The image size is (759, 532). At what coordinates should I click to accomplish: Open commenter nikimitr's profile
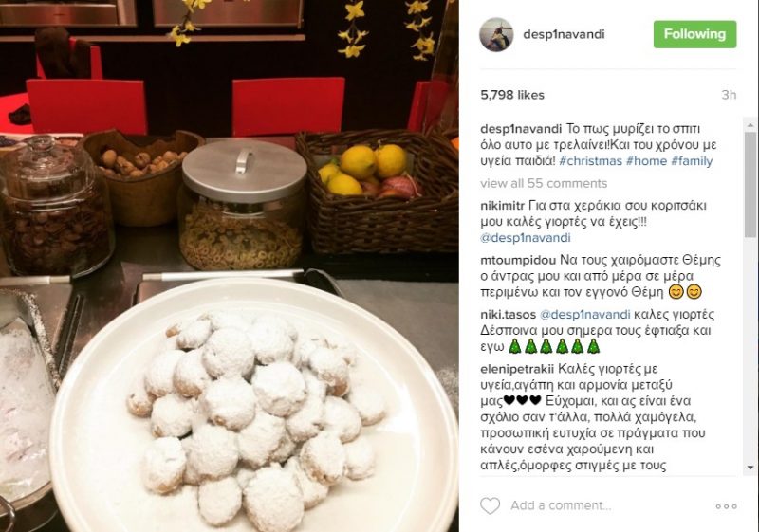pos(503,206)
